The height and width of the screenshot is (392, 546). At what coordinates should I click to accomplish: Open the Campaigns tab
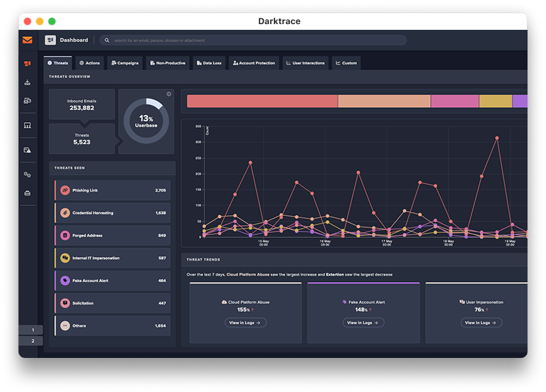(x=125, y=63)
